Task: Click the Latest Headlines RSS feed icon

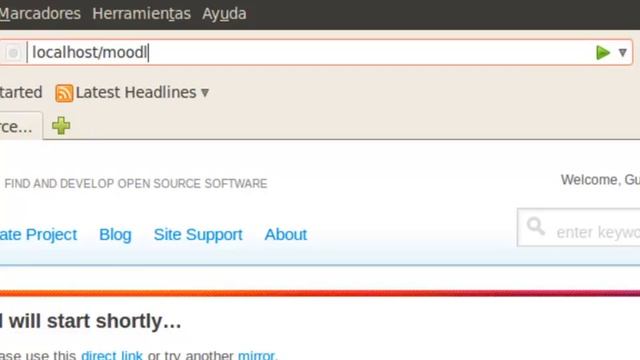Action: pyautogui.click(x=64, y=93)
